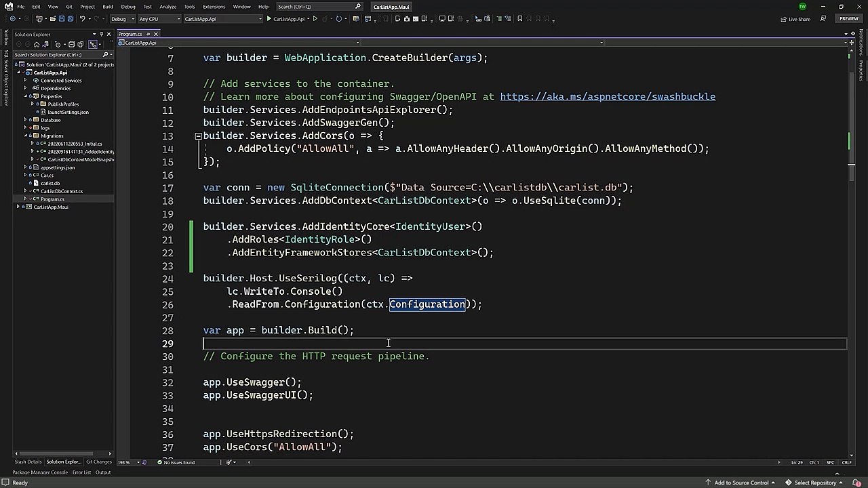Click the top search magnifier icon
The image size is (868, 488).
358,7
